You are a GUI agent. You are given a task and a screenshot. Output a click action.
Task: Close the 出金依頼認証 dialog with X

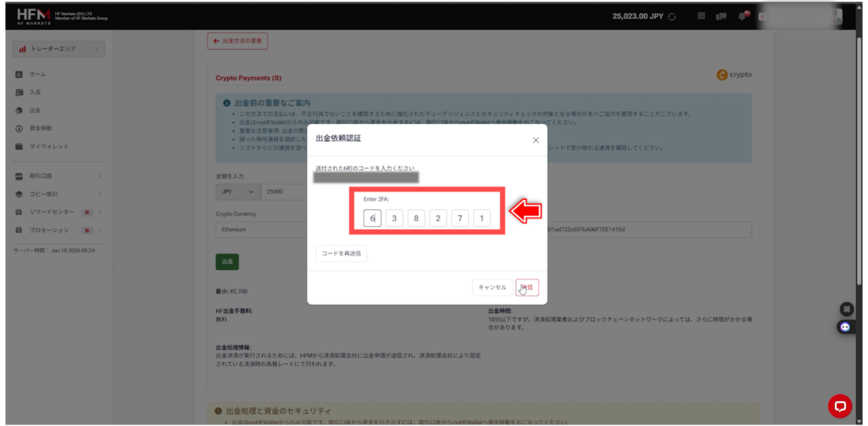coord(536,141)
